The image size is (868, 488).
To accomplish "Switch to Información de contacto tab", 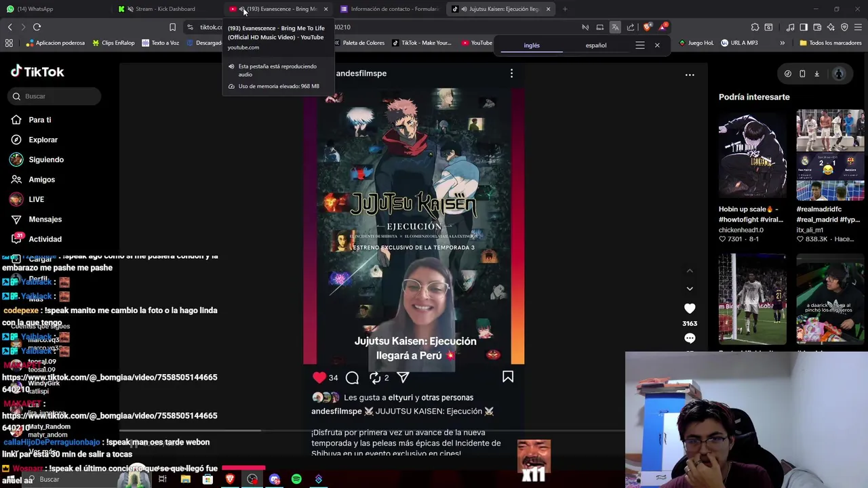I will [x=389, y=9].
